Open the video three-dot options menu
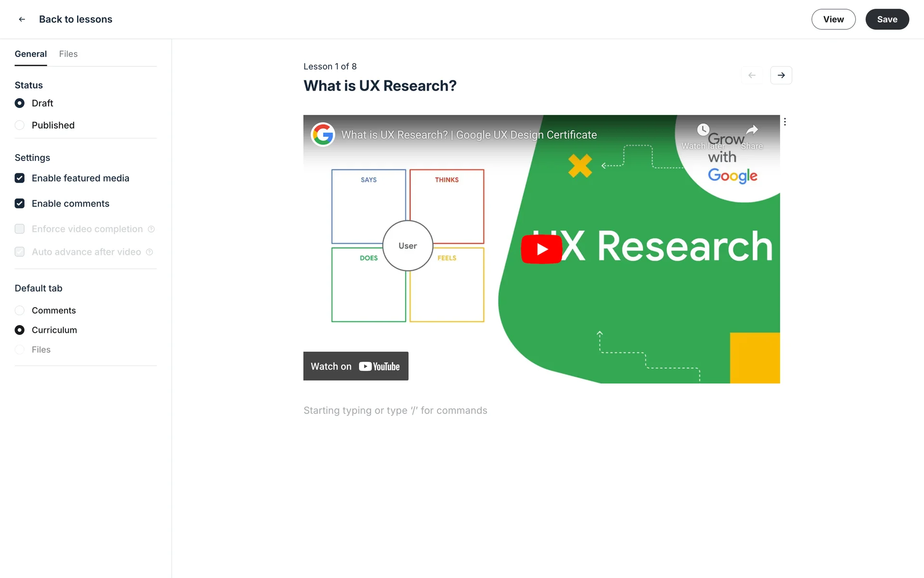Screen dimensions: 924x578 [x=784, y=122]
